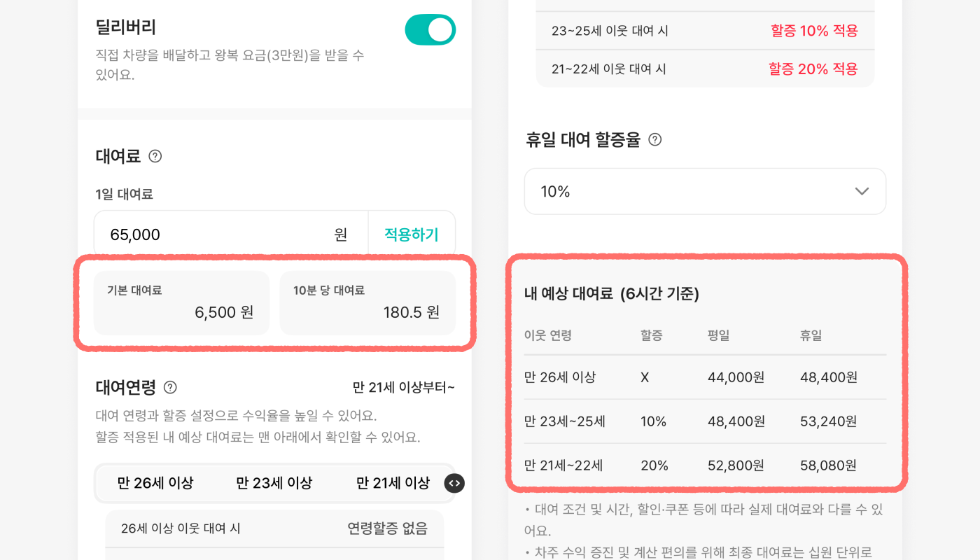The width and height of the screenshot is (980, 560).
Task: Click the circular arrow icon beside age tabs
Action: [x=454, y=483]
